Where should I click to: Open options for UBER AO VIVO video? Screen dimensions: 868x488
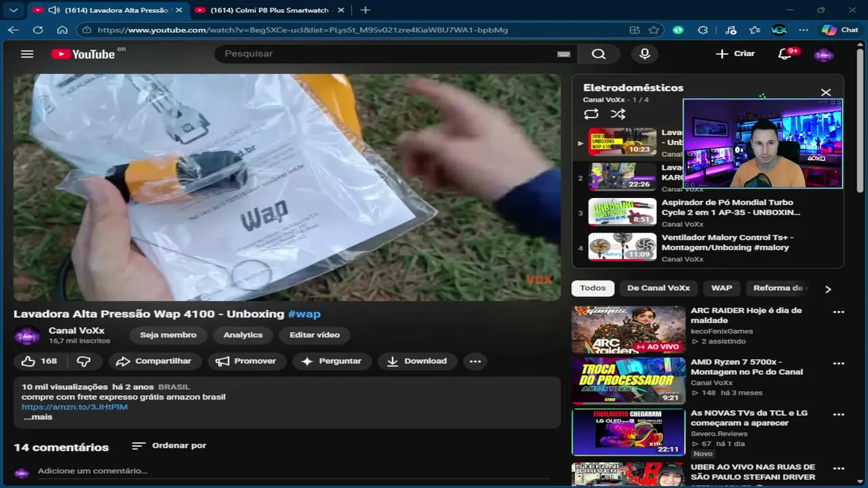[839, 468]
